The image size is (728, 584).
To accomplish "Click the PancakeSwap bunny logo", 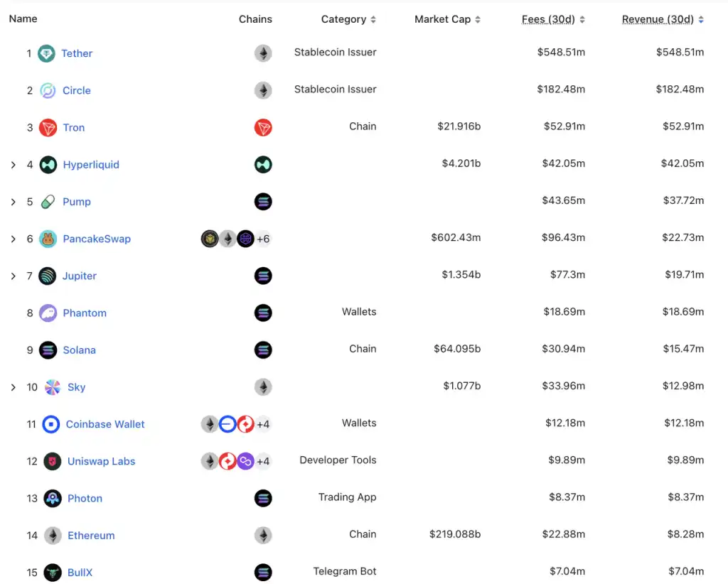I will tap(48, 239).
